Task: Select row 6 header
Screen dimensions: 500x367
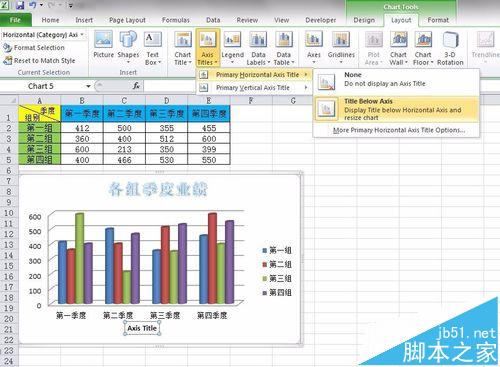Action: [9, 170]
